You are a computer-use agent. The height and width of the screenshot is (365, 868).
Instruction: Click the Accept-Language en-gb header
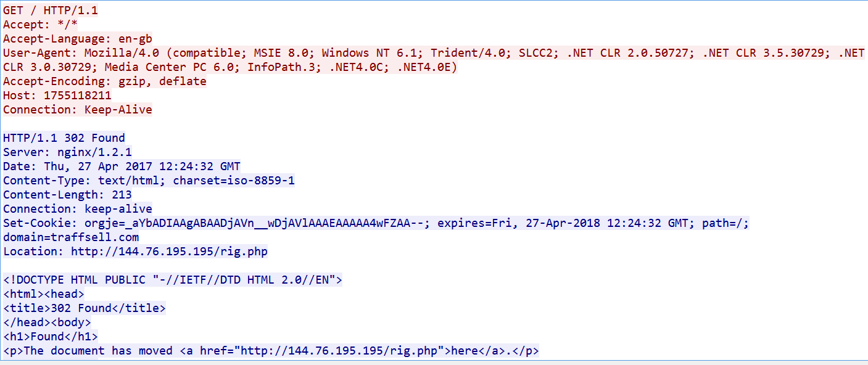78,39
